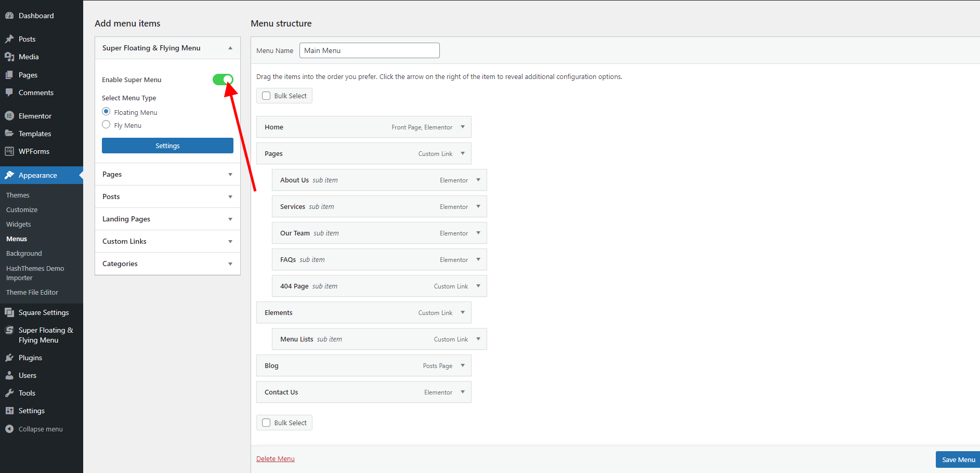
Task: Click the Our Team menu item title
Action: pyautogui.click(x=295, y=233)
